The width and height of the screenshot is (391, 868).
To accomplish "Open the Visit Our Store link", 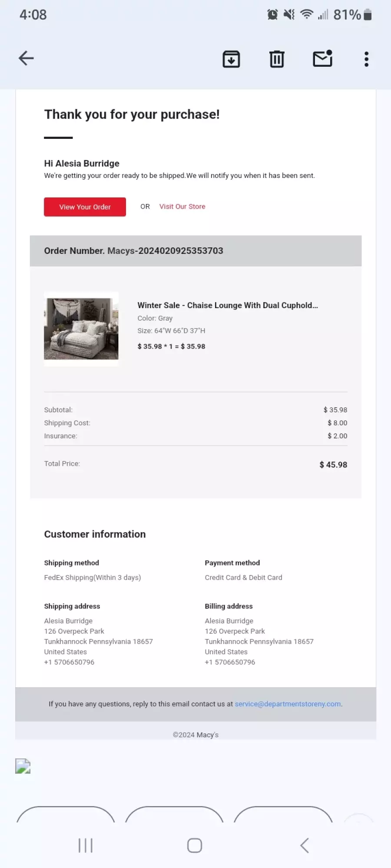I will [x=182, y=207].
